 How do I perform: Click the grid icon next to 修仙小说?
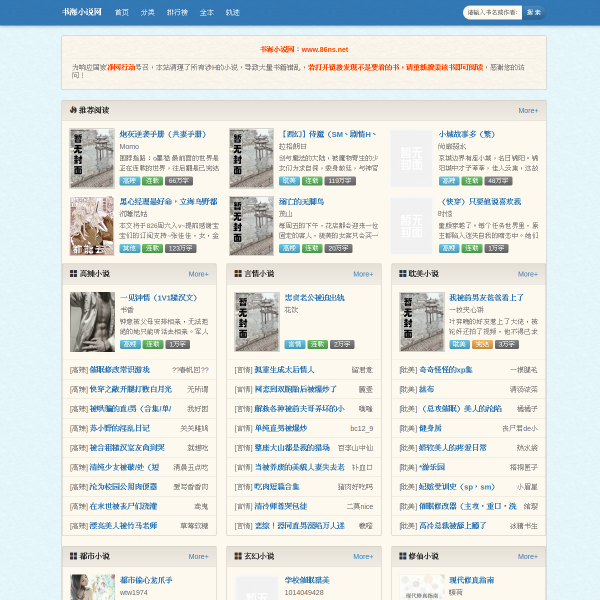pyautogui.click(x=403, y=556)
